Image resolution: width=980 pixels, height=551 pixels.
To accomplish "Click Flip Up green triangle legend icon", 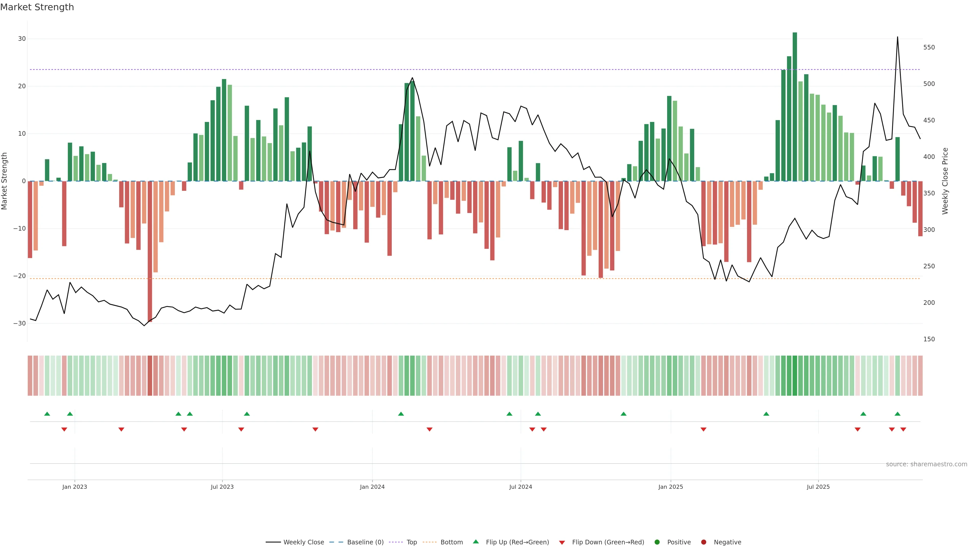I will click(475, 542).
